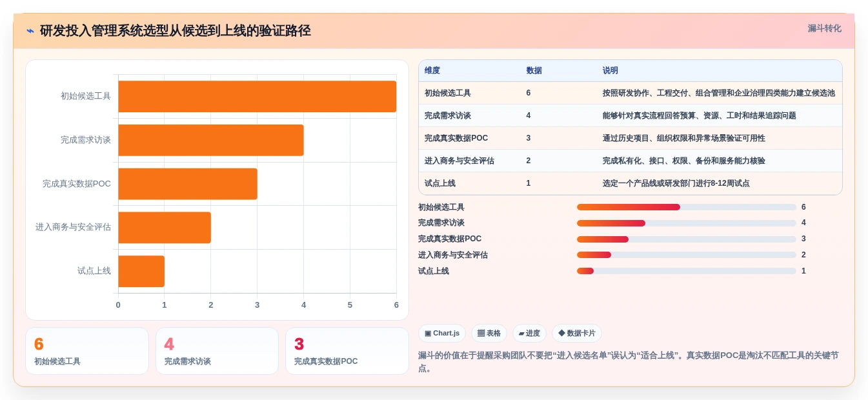Screen dimensions: 868x400
Task: Click the description starting 通过历史项目
Action: coord(684,138)
